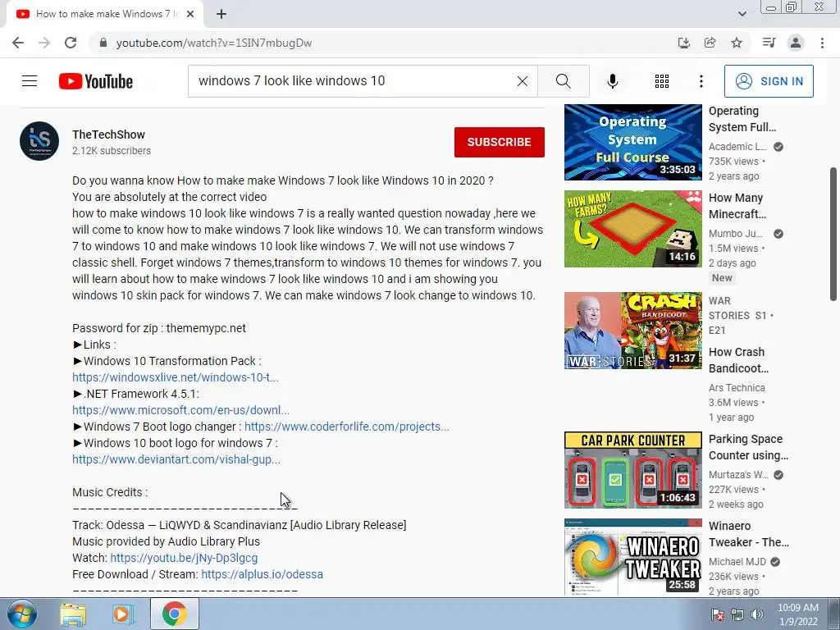
Task: Open the media control icon in Chrome toolbar
Action: [769, 43]
